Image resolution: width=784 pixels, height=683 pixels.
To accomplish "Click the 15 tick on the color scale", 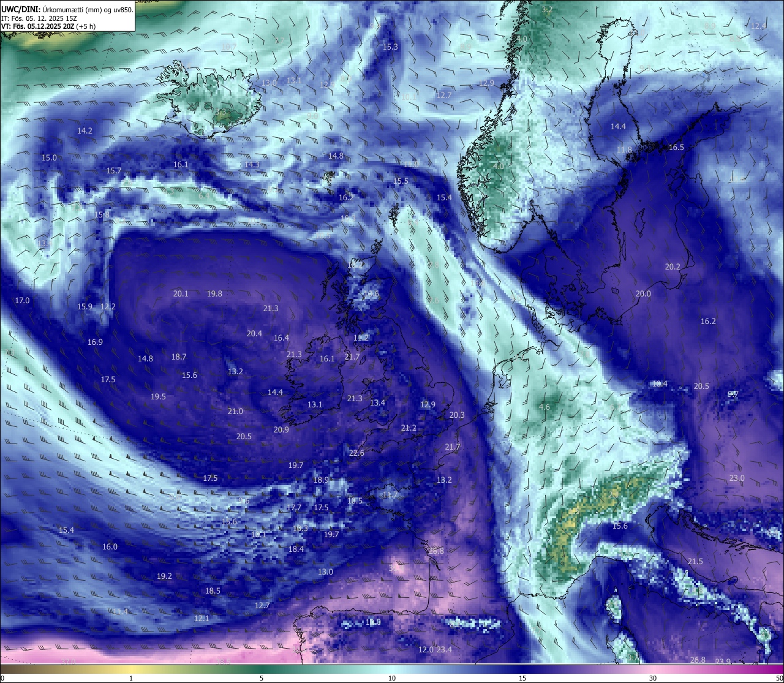I will (x=522, y=678).
